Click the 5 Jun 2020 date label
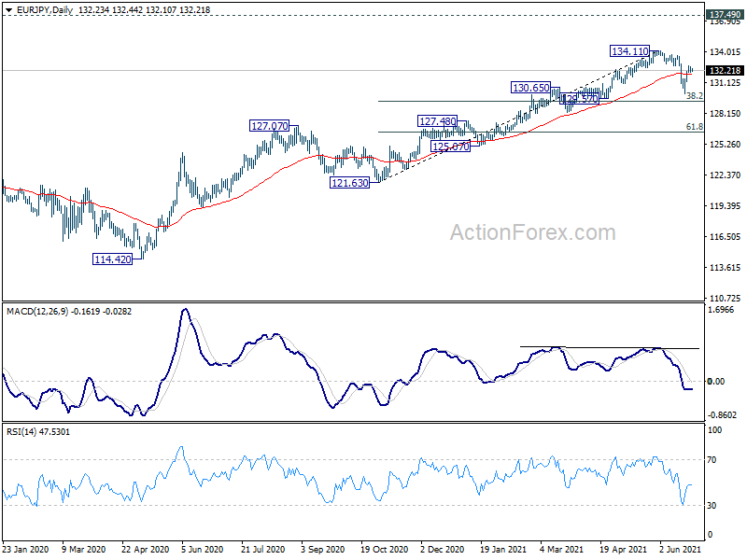Viewport: 747px width, 560px height. click(x=202, y=549)
